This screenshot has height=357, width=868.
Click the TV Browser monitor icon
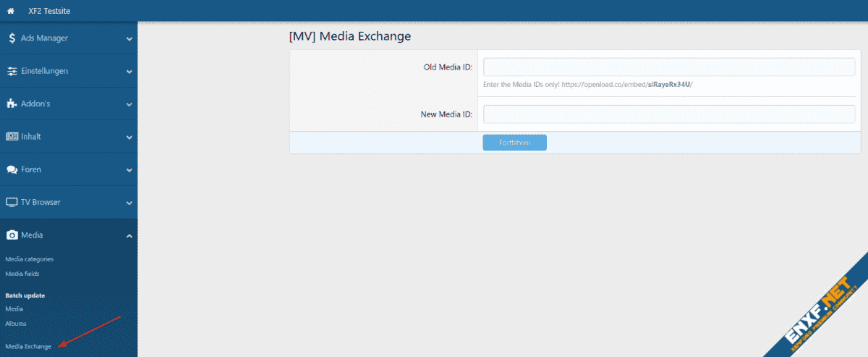coord(12,203)
